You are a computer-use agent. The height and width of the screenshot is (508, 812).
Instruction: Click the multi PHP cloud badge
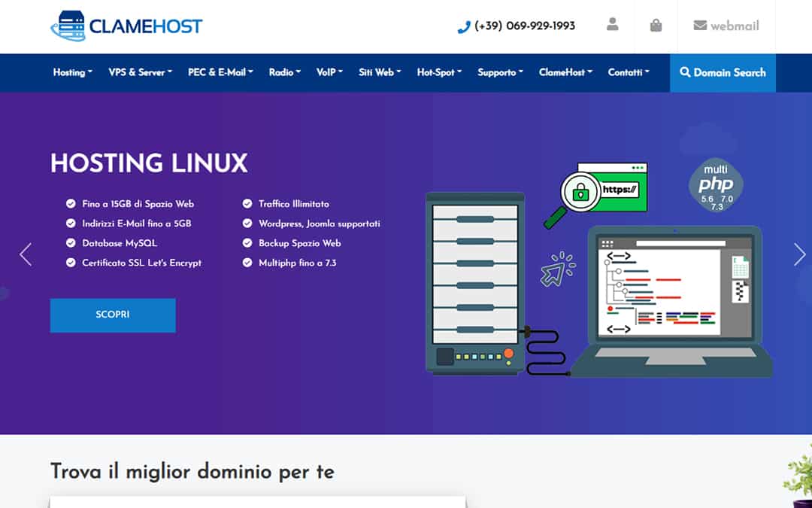(716, 184)
